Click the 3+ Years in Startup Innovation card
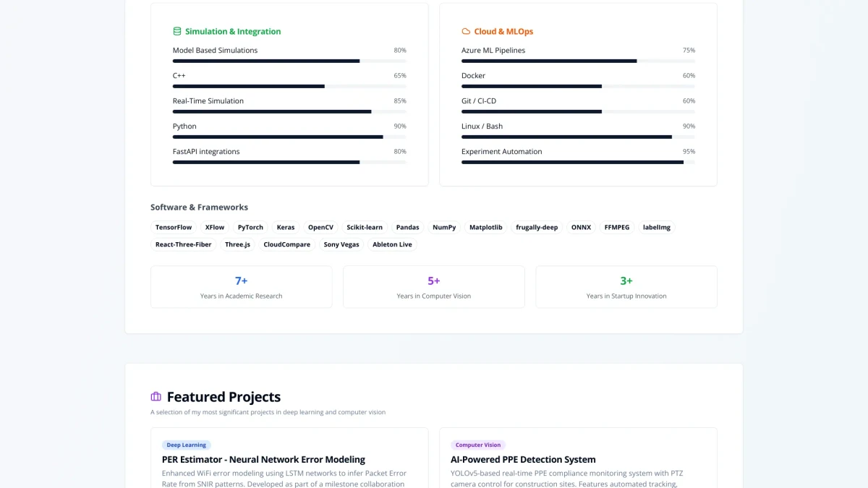The height and width of the screenshot is (488, 868). click(x=626, y=287)
